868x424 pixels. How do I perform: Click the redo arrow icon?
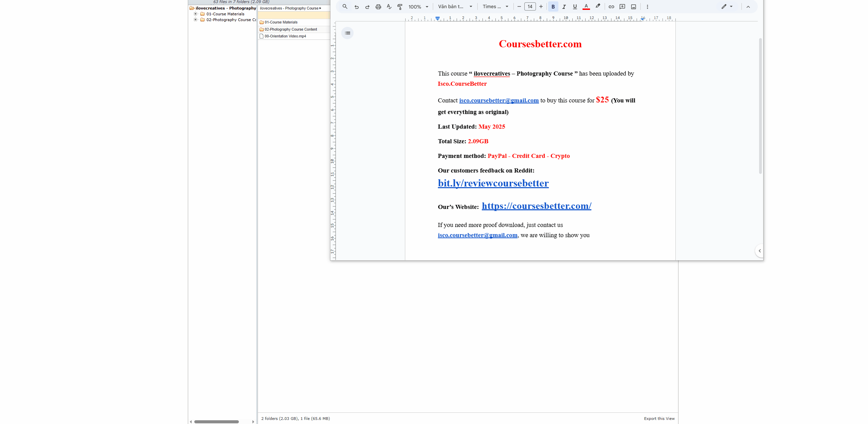[x=367, y=6]
